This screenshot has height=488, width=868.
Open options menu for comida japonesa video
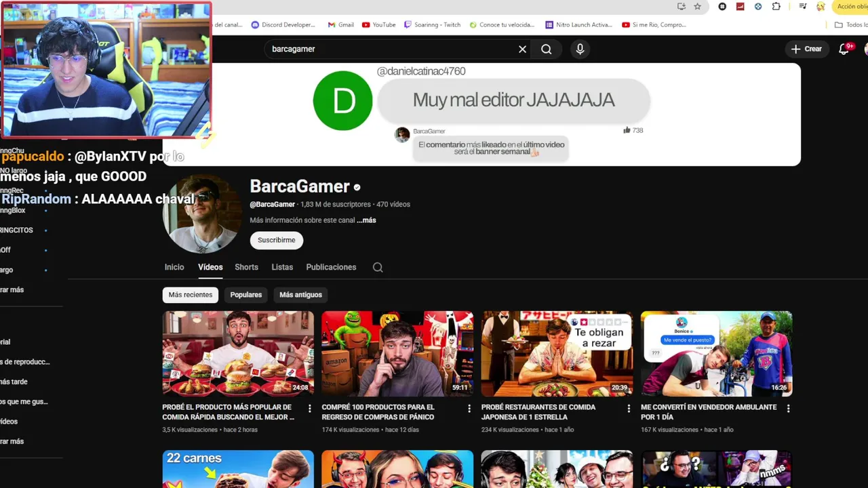click(x=629, y=409)
